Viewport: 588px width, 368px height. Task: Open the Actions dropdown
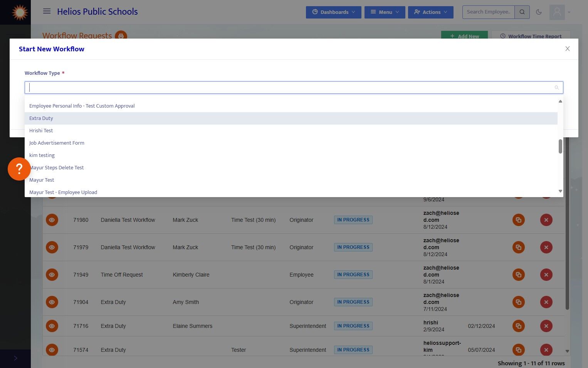click(x=431, y=12)
